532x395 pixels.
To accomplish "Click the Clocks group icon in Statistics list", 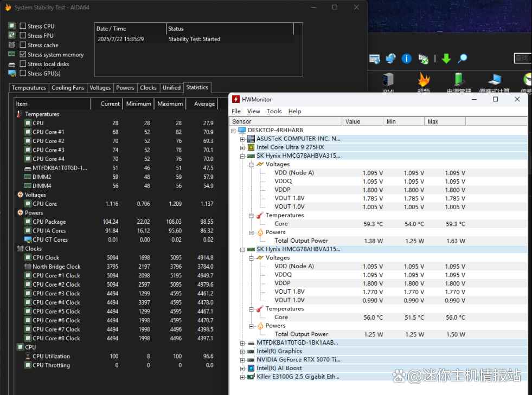I will [20, 249].
